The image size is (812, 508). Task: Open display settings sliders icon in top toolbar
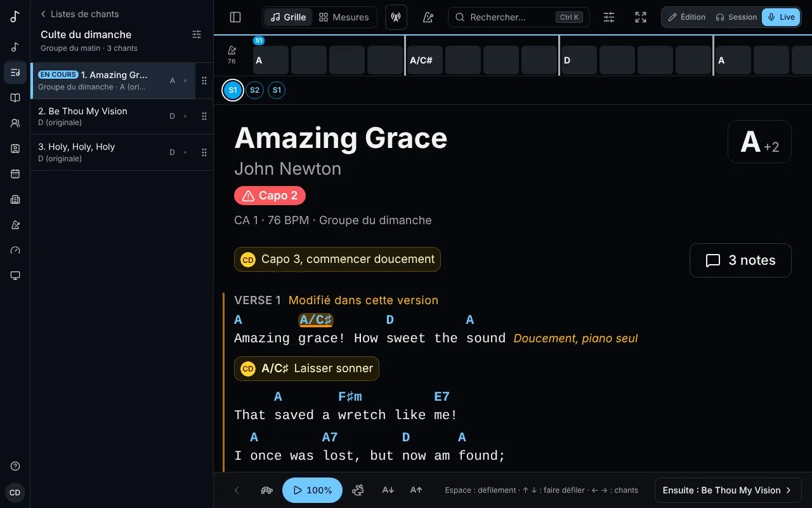pyautogui.click(x=609, y=17)
